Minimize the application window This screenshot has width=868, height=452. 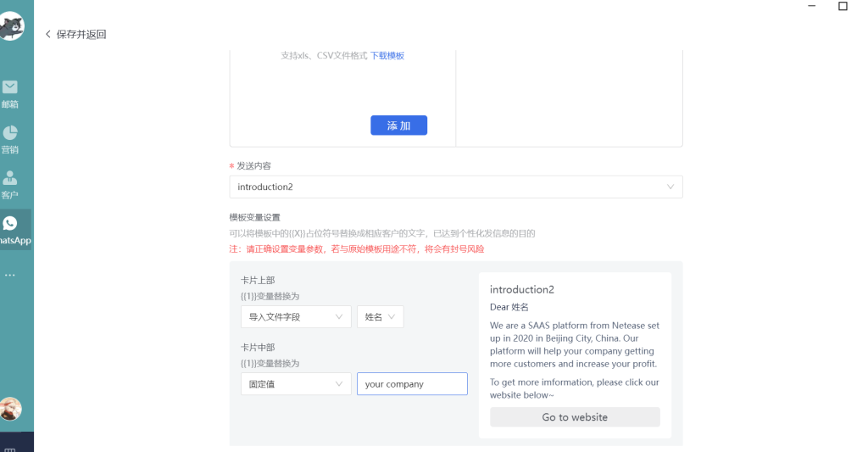pos(814,7)
